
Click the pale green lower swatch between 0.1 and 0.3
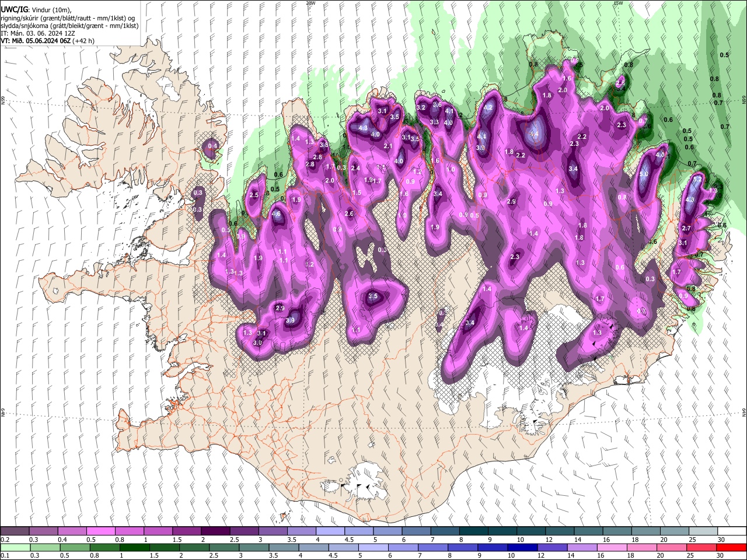(x=15, y=548)
